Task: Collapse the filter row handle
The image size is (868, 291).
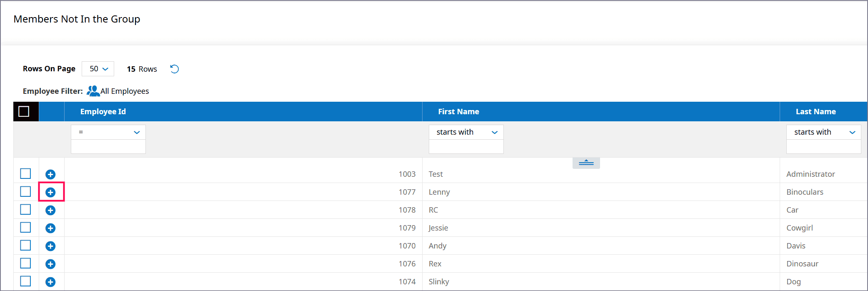Action: click(586, 163)
